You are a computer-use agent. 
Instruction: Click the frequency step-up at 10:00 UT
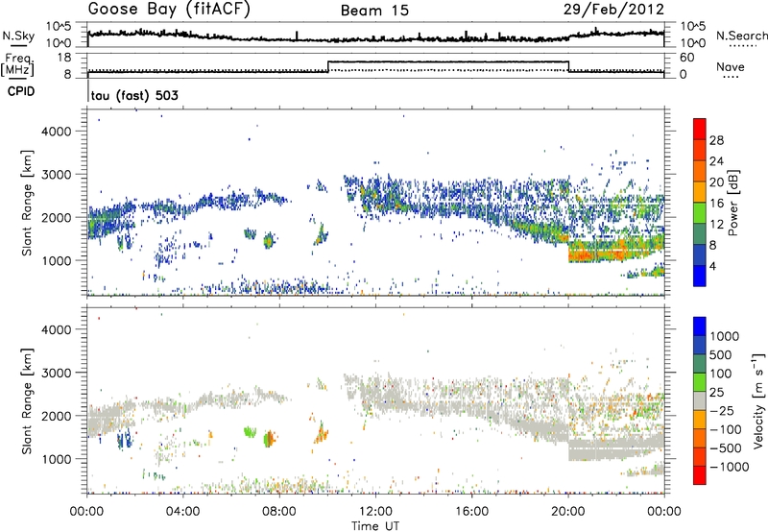click(x=328, y=66)
